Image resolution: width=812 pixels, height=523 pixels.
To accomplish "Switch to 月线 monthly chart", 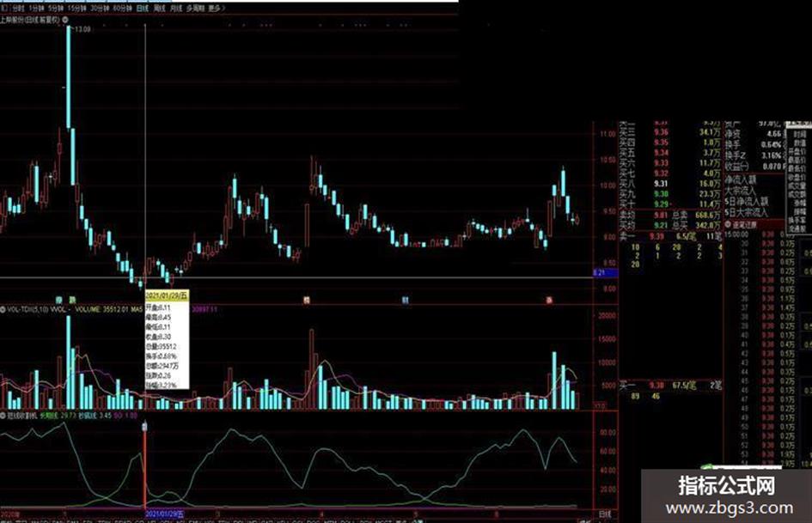I will (176, 9).
